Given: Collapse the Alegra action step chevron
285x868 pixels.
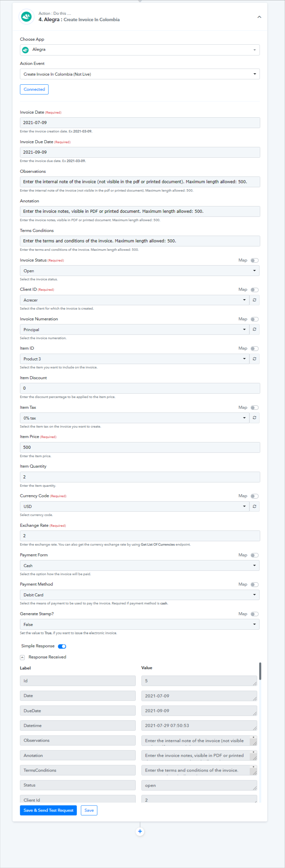Looking at the screenshot, I should pos(259,17).
